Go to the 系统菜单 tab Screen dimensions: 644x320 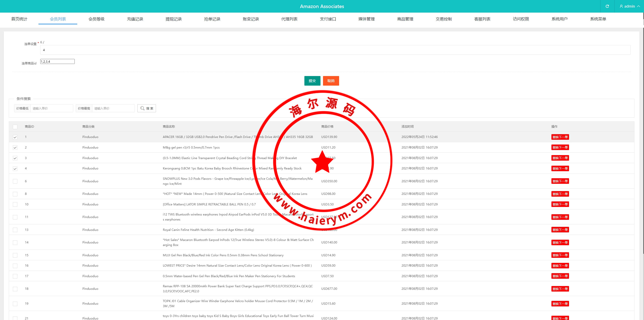[598, 19]
